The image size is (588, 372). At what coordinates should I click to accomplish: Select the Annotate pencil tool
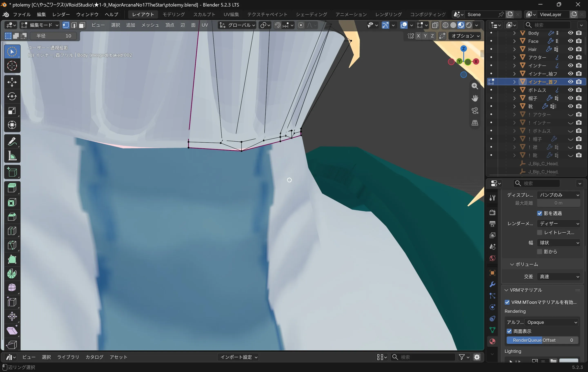point(12,141)
